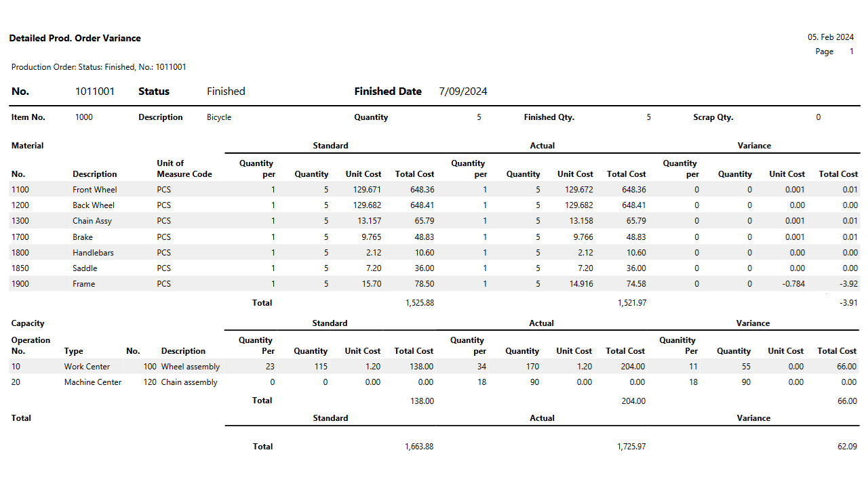Click the Material section heading
The image size is (868, 488).
tap(28, 146)
